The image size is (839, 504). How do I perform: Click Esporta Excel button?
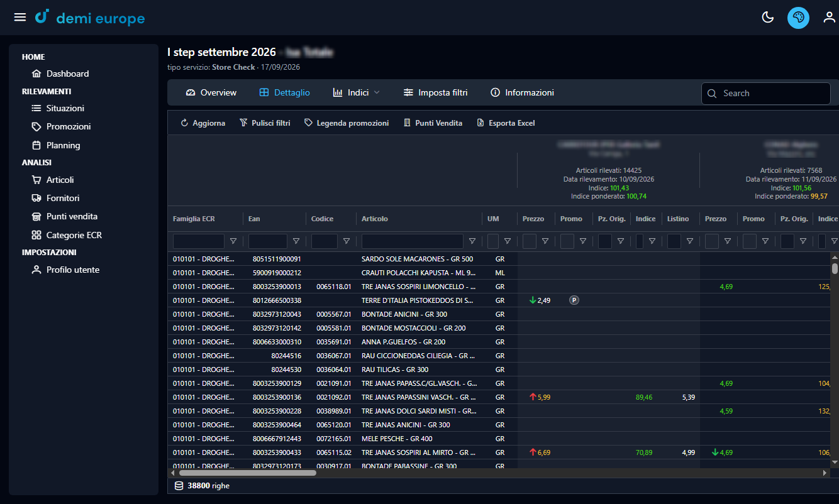coord(506,123)
